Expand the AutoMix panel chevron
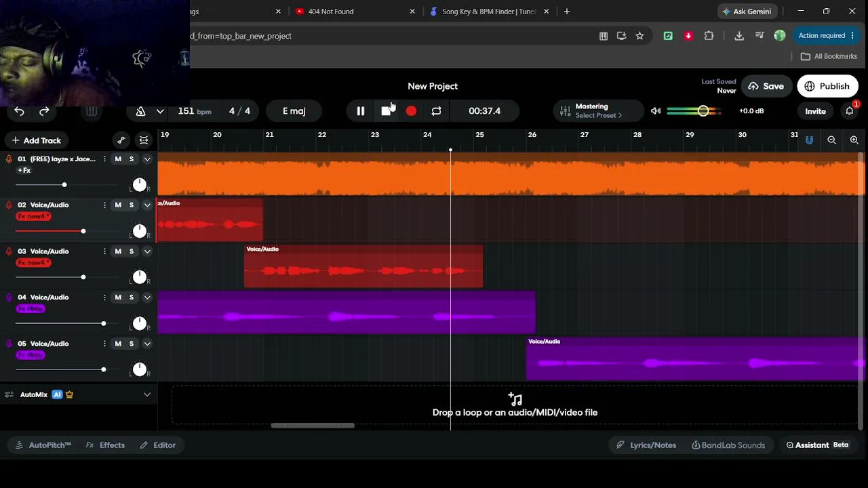The height and width of the screenshot is (488, 868). click(147, 394)
